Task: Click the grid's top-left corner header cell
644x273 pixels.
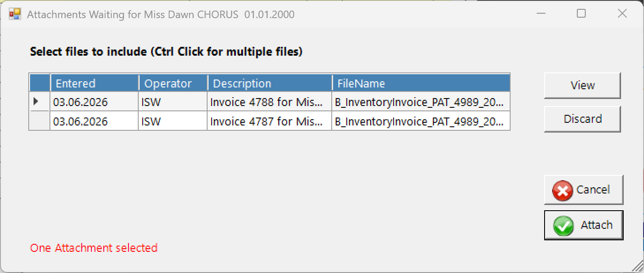Action: 39,83
